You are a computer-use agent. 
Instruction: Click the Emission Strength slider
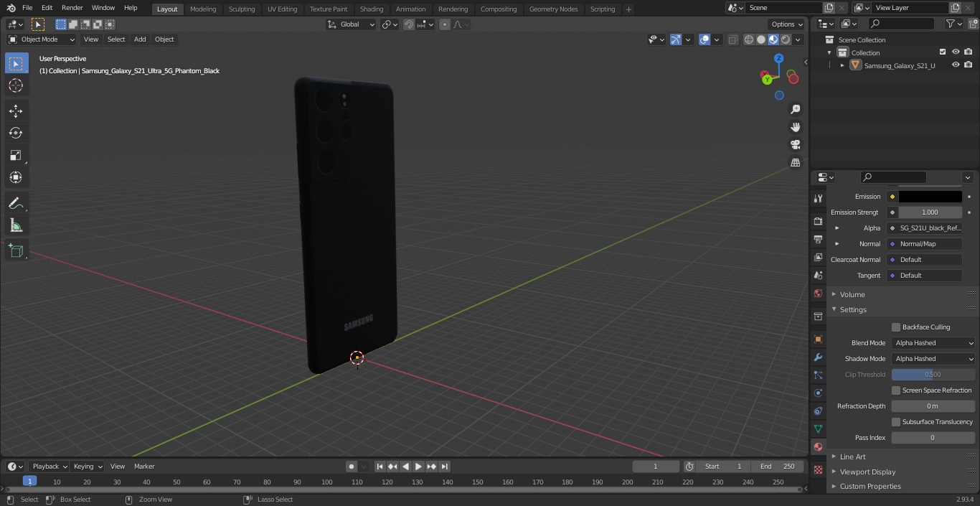pyautogui.click(x=930, y=212)
